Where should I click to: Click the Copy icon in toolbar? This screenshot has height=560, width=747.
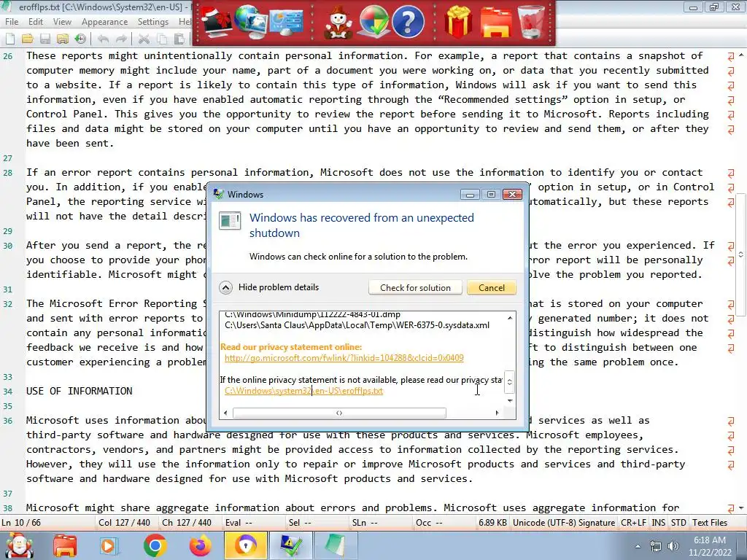tap(162, 39)
